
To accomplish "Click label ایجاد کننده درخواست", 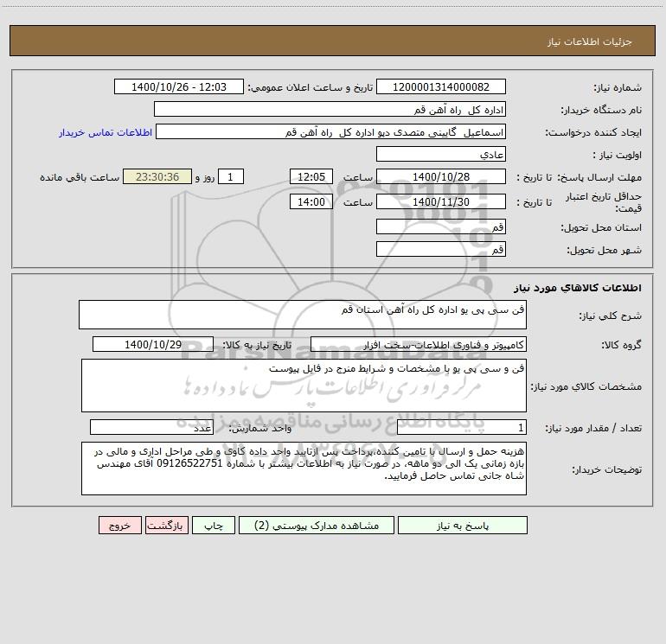I will (x=593, y=132).
